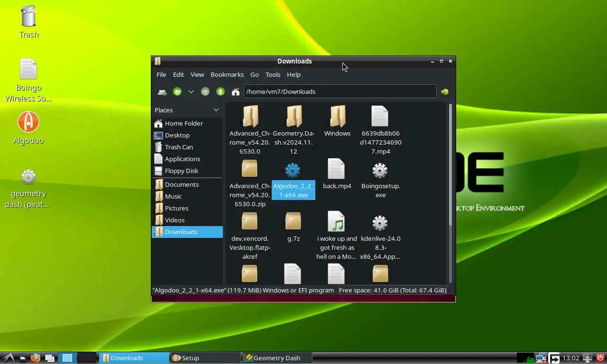The width and height of the screenshot is (607, 364).
Task: Select Desktop in Places
Action: coord(187,135)
